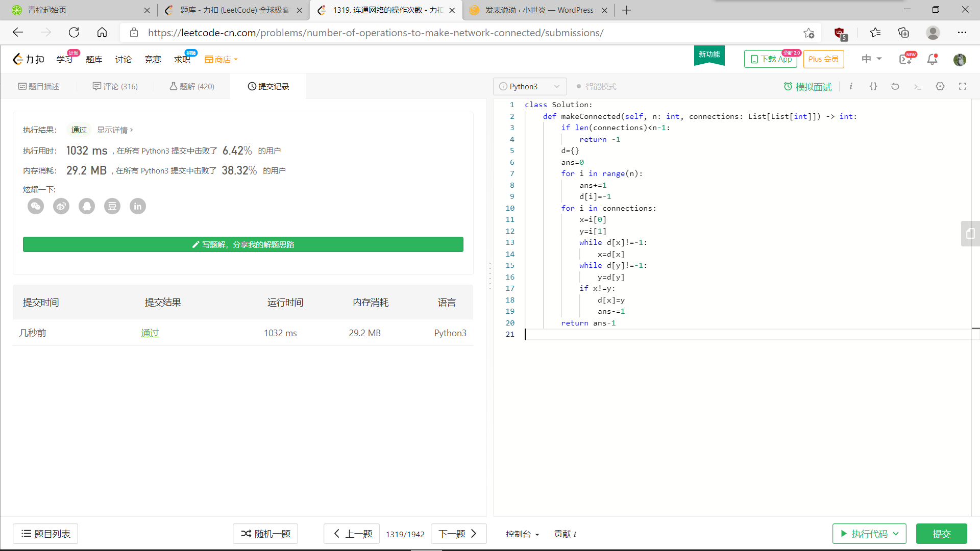Click 随机一题 random problem button

point(265,534)
